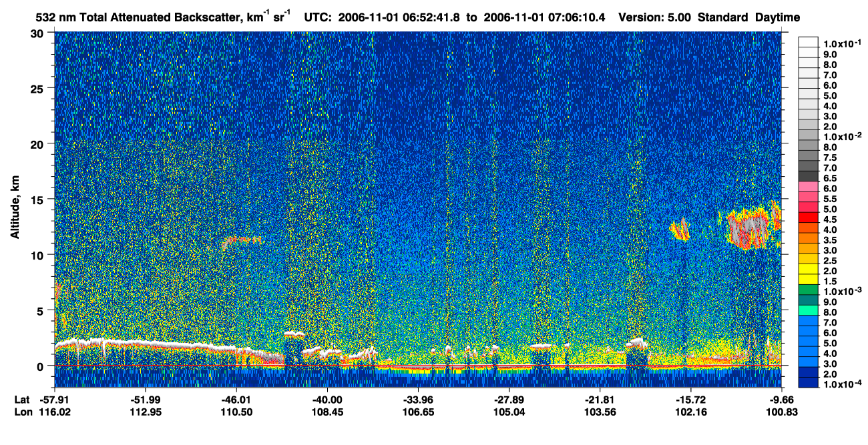Click longitude value 110.50
868x445 pixels.
tap(236, 412)
